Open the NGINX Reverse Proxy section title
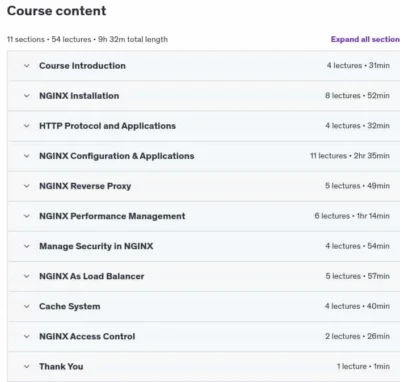The width and height of the screenshot is (400, 382). pyautogui.click(x=85, y=186)
